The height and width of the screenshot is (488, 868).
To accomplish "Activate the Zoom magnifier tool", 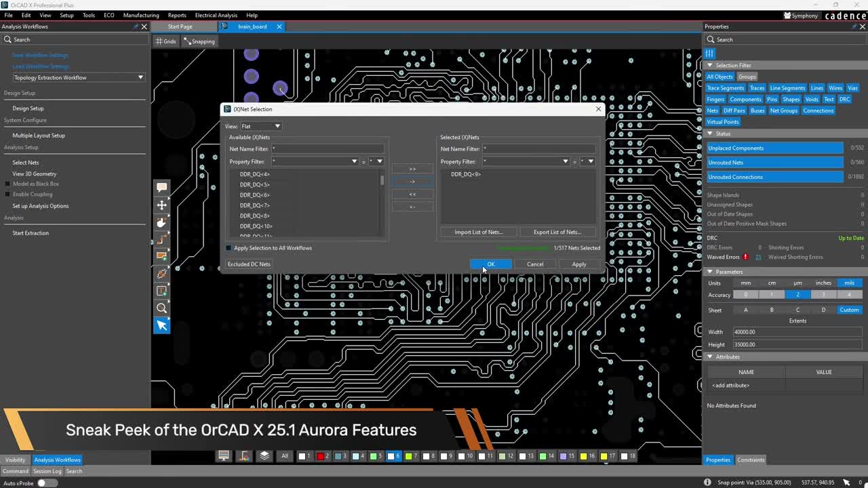I will (162, 308).
